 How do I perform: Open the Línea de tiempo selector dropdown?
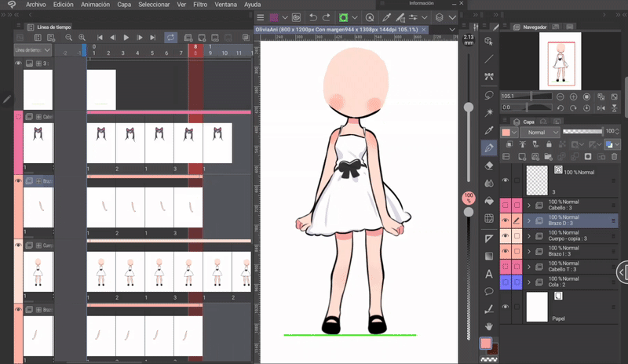click(32, 50)
